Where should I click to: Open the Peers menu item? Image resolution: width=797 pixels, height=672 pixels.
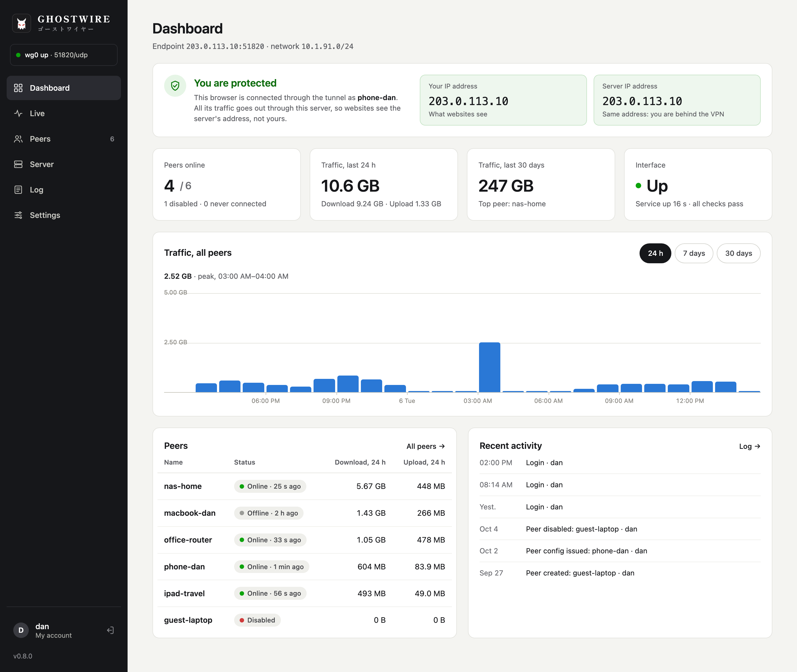click(64, 139)
